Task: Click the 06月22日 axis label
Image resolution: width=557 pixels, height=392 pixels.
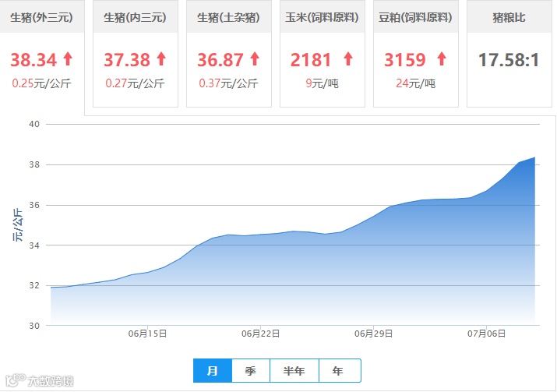Action: [x=261, y=334]
